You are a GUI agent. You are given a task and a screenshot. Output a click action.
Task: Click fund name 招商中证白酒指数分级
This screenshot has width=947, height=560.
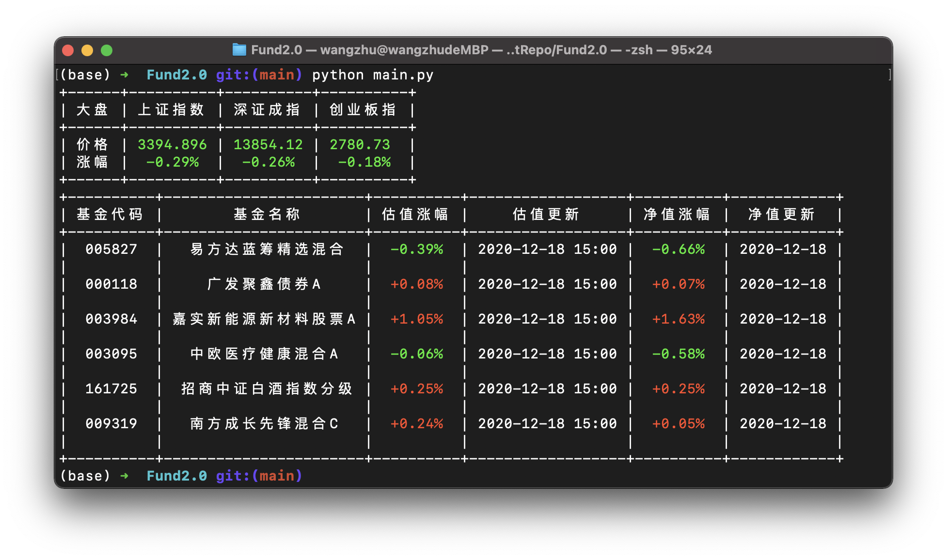267,389
